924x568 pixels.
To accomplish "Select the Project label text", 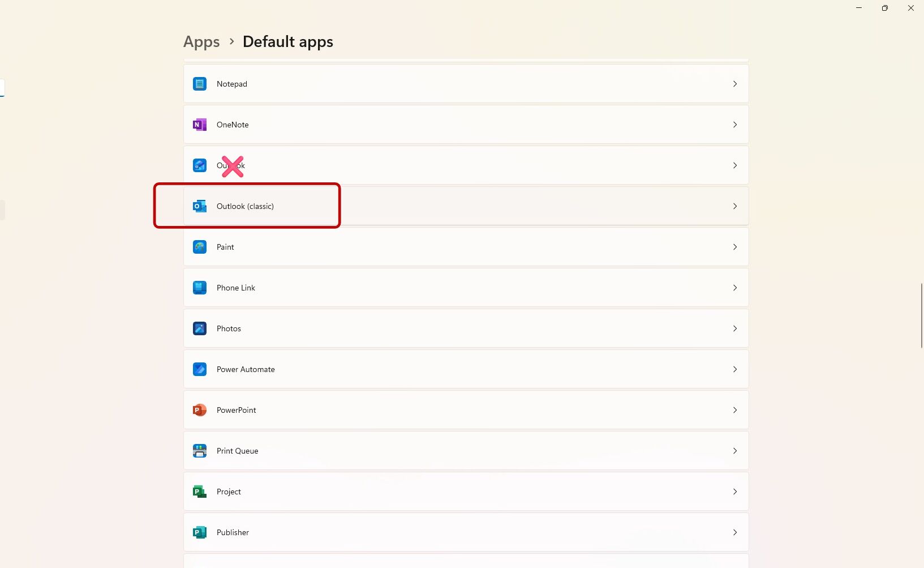I will pyautogui.click(x=229, y=492).
